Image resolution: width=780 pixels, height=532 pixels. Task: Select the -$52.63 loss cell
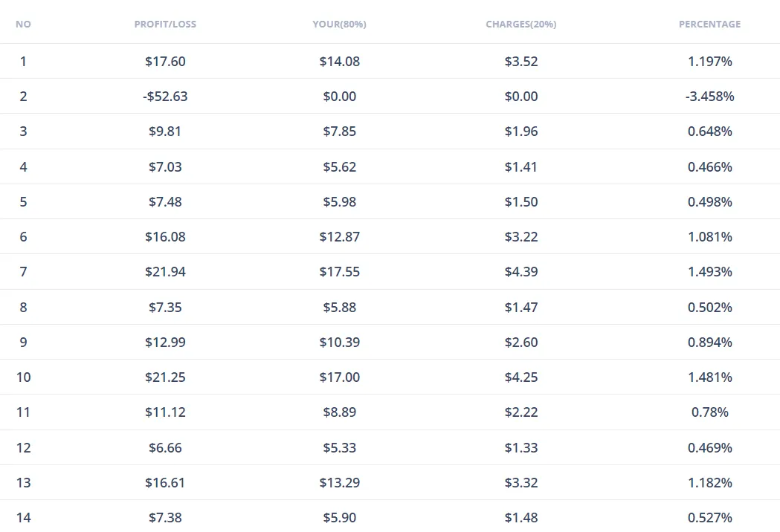point(165,96)
